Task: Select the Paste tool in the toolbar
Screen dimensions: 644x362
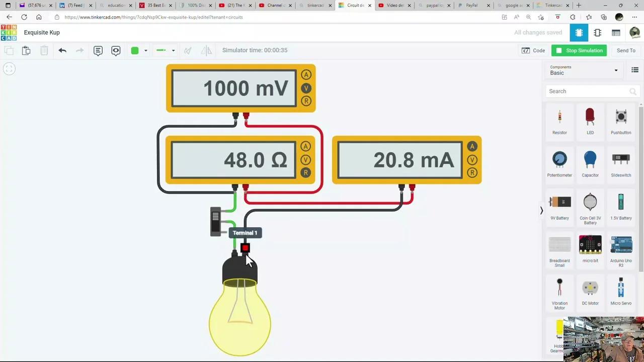Action: pos(26,50)
